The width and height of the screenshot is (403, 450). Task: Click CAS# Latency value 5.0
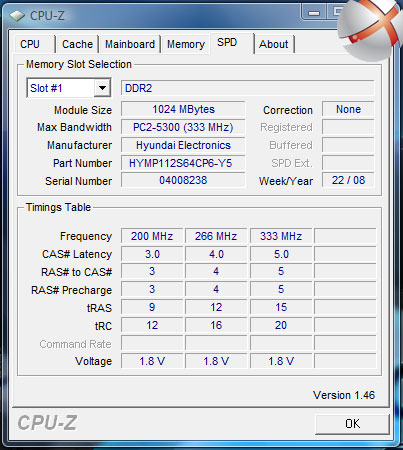click(x=281, y=254)
